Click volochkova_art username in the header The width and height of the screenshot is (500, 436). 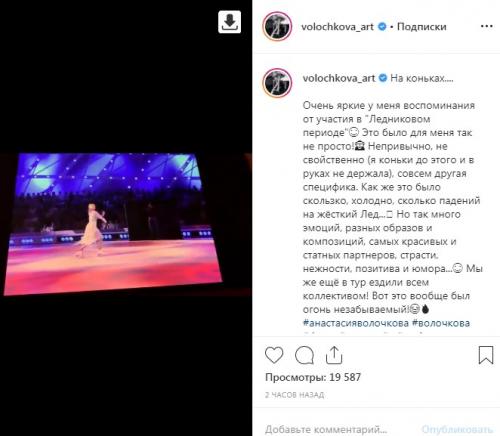pos(337,27)
